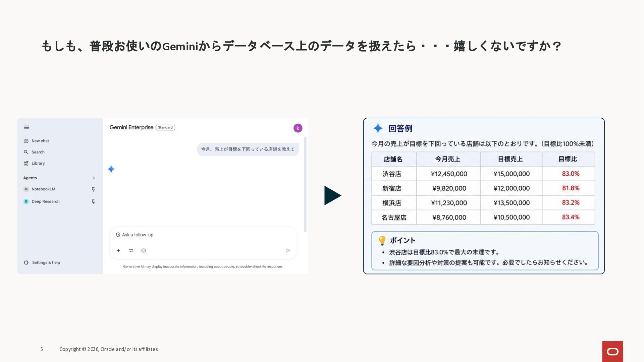This screenshot has width=644, height=362.
Task: Click the Standard edition badge
Action: pyautogui.click(x=165, y=127)
